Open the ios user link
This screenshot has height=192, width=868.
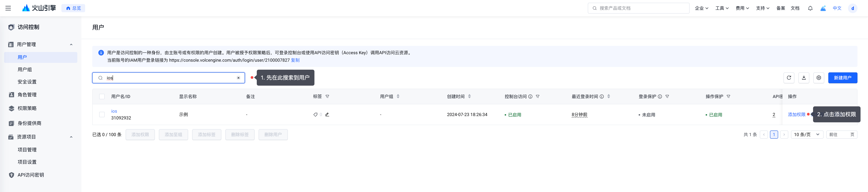click(114, 111)
